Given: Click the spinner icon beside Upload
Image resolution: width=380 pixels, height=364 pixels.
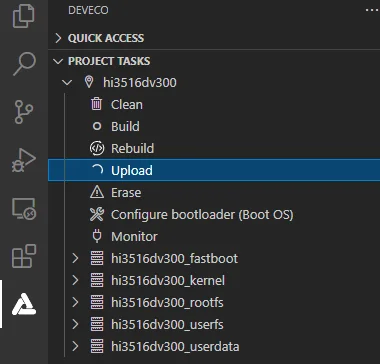Looking at the screenshot, I should (97, 170).
